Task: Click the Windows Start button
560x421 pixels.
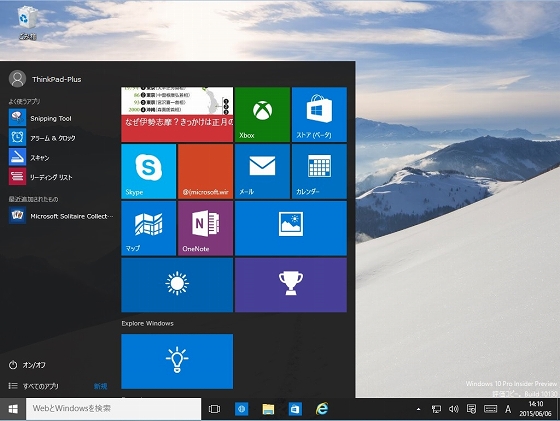Action: click(x=13, y=409)
